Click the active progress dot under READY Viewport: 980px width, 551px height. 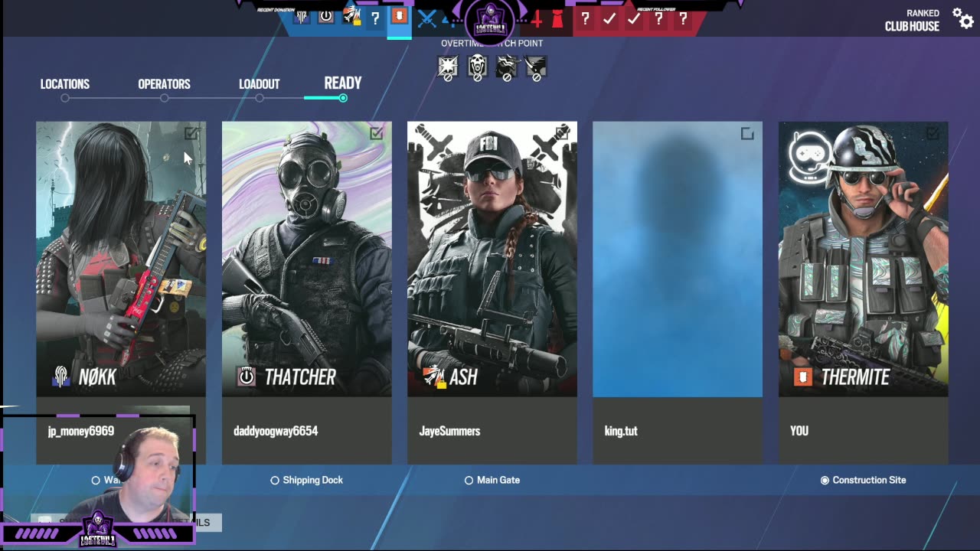pos(343,98)
